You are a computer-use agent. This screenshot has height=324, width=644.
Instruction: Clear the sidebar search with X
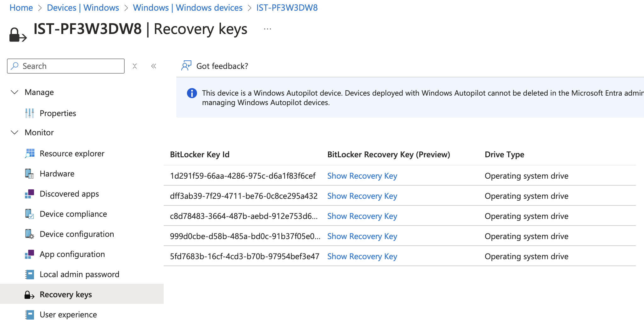pos(135,66)
